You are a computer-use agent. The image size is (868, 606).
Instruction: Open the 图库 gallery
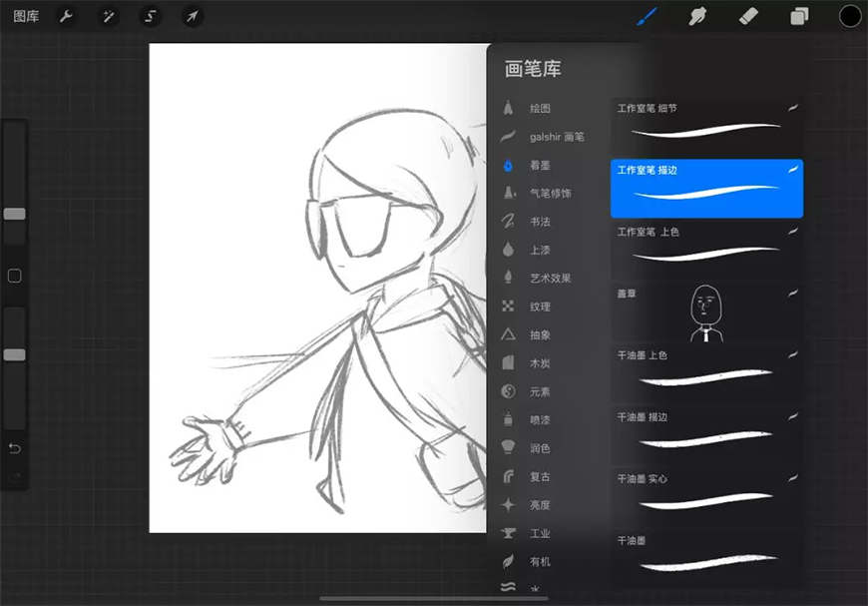click(x=26, y=16)
